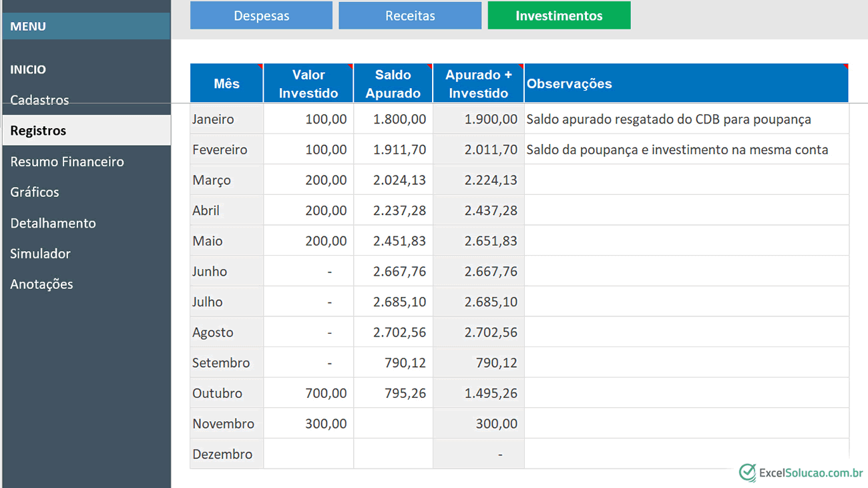This screenshot has height=488, width=868.
Task: Open Cadastros from the sidebar
Action: (x=39, y=100)
